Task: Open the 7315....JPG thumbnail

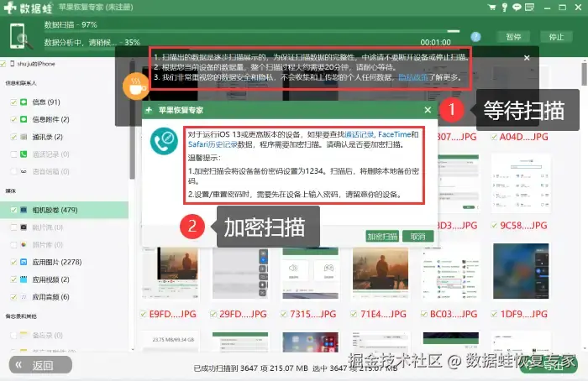Action: (x=311, y=274)
